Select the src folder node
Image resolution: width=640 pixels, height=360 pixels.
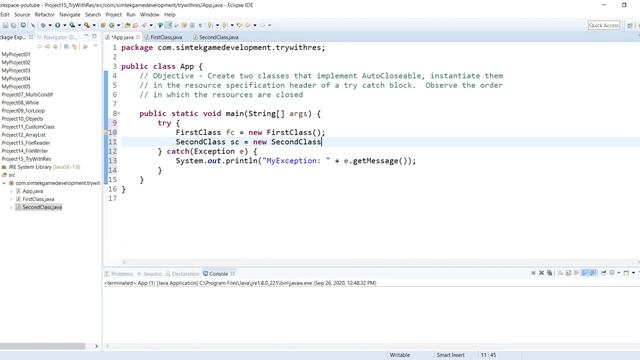[x=9, y=175]
